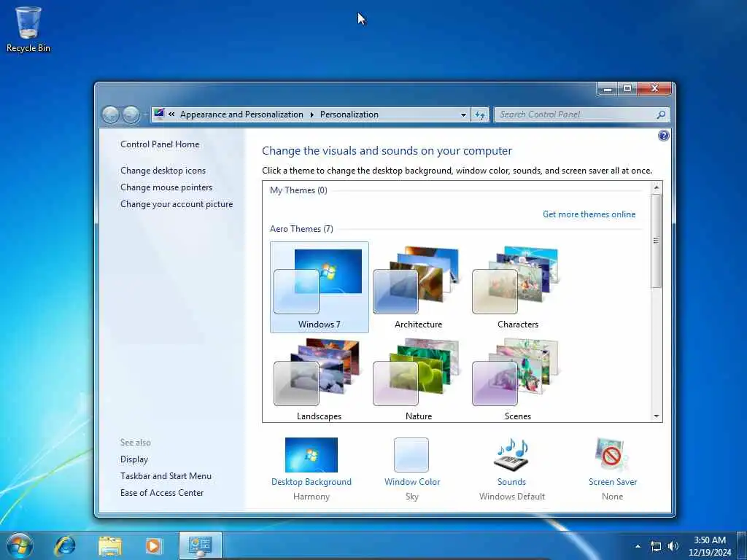Expand the double chevron breadcrumb overflow

pyautogui.click(x=171, y=114)
